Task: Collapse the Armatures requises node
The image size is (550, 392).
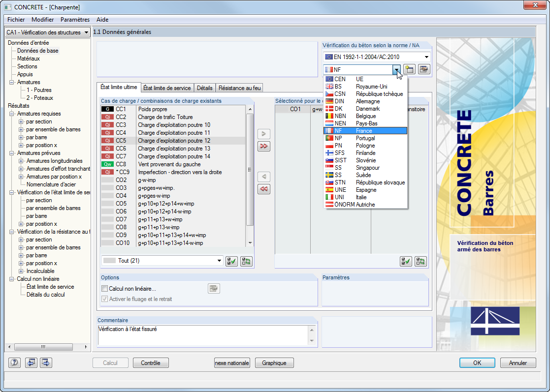Action: 12,114
